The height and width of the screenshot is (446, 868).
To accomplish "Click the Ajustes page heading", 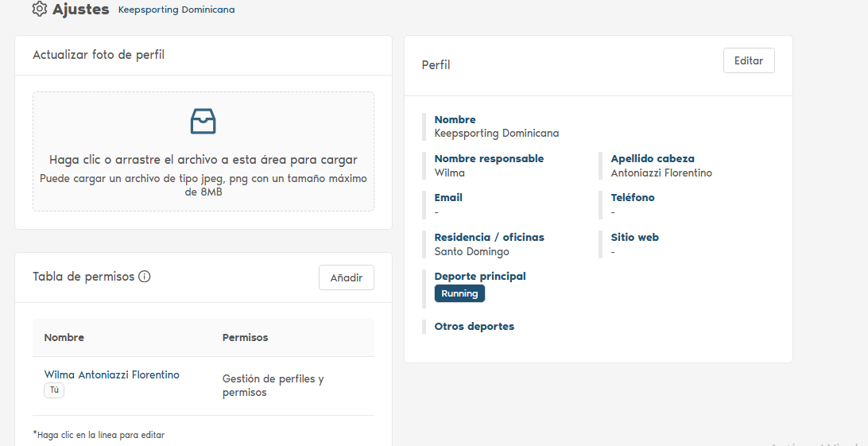I will click(x=80, y=10).
